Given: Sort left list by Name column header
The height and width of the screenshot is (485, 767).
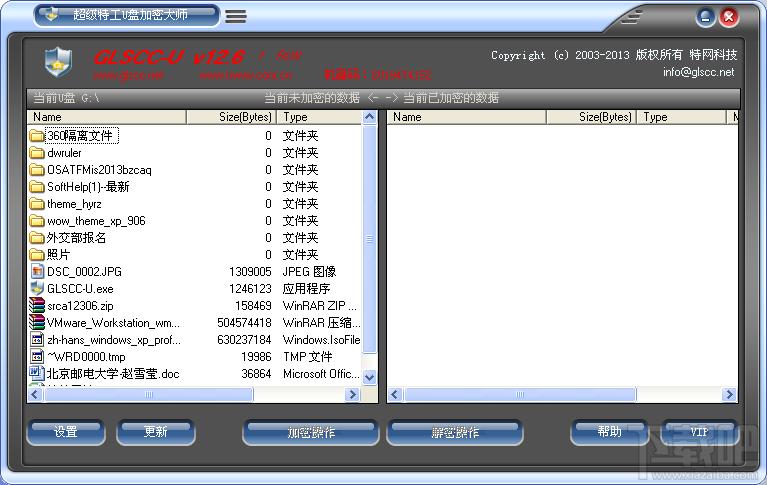Looking at the screenshot, I should pos(107,117).
